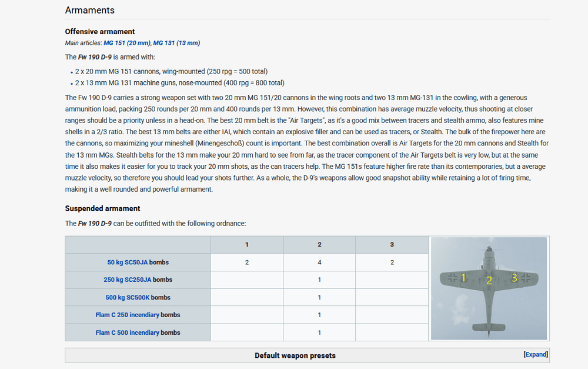Click yellow hardpoint marker 1 on aircraft image
Screen dimensions: 588x369
(463, 277)
